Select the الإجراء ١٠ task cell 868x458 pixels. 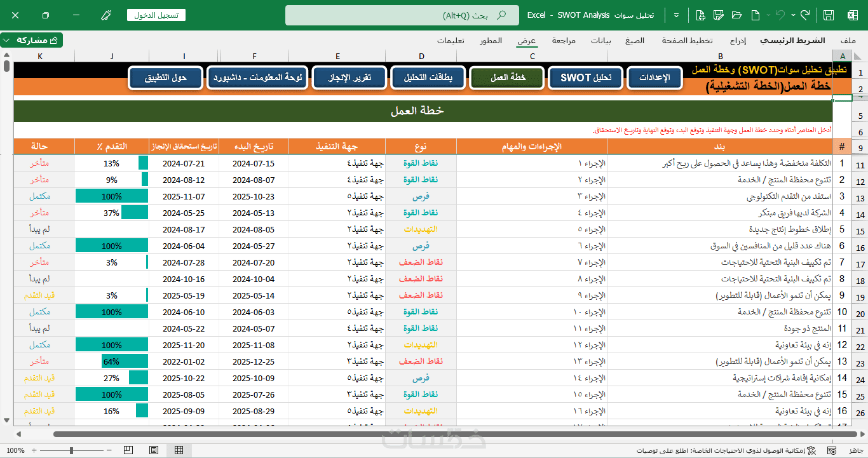(532, 312)
